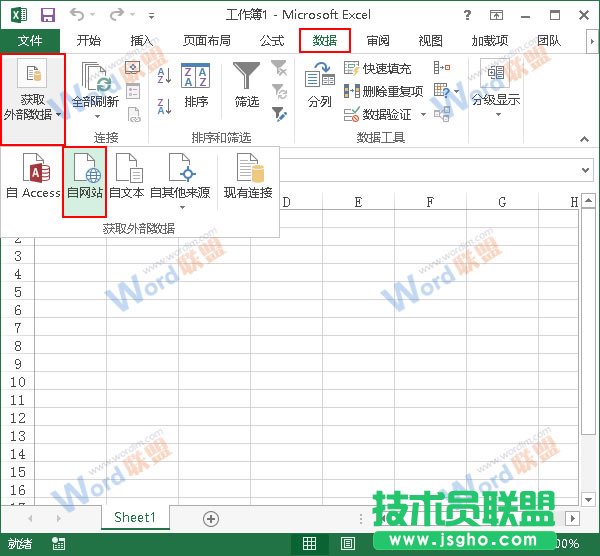
Task: Expand the Refresh All dropdown arrow
Action: point(97,116)
